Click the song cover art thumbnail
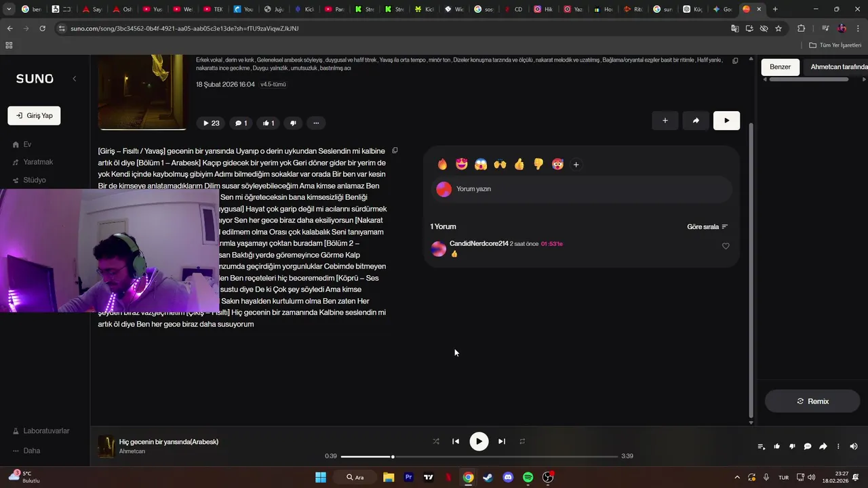 tap(142, 91)
